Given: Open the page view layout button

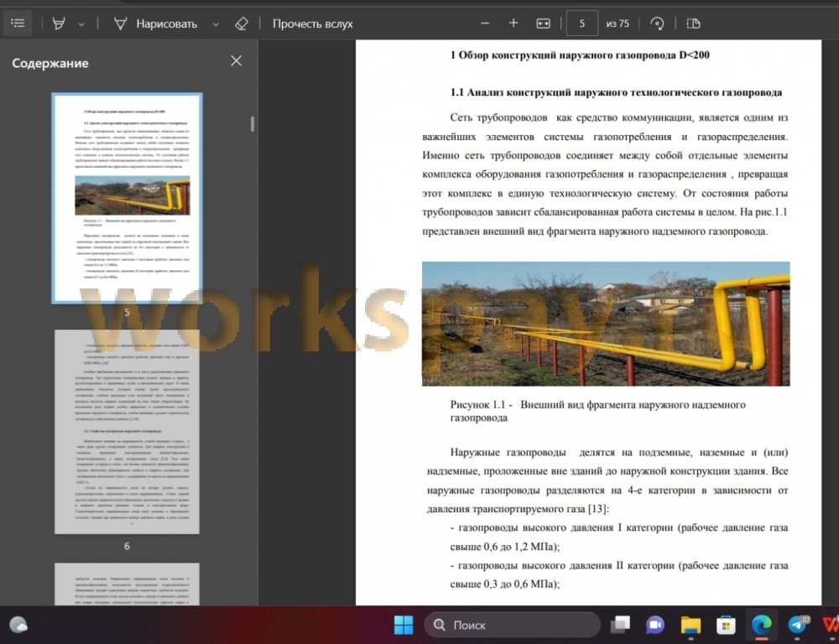Looking at the screenshot, I should (694, 23).
